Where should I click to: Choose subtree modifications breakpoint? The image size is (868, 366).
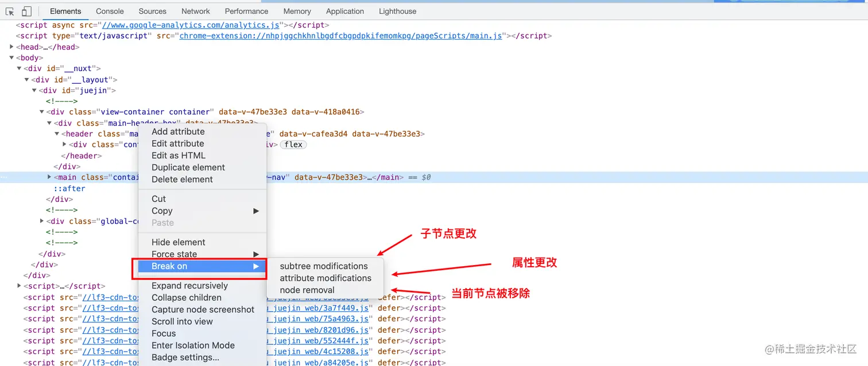point(324,266)
